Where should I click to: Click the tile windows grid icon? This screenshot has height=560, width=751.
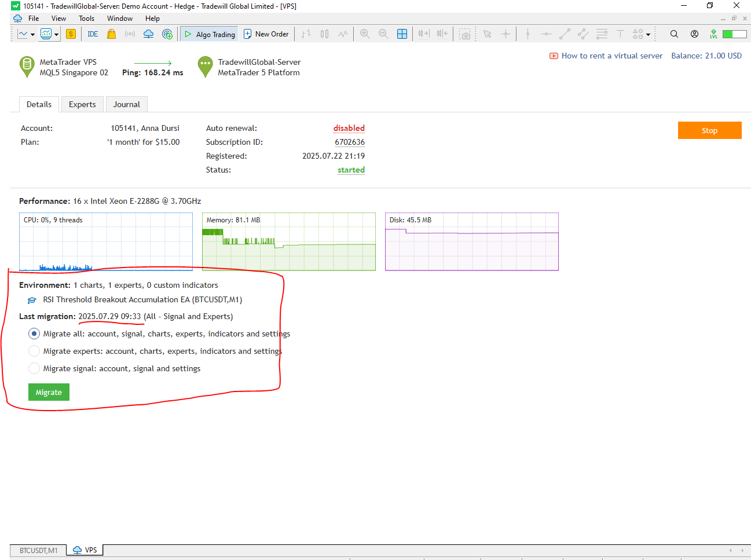(x=402, y=34)
